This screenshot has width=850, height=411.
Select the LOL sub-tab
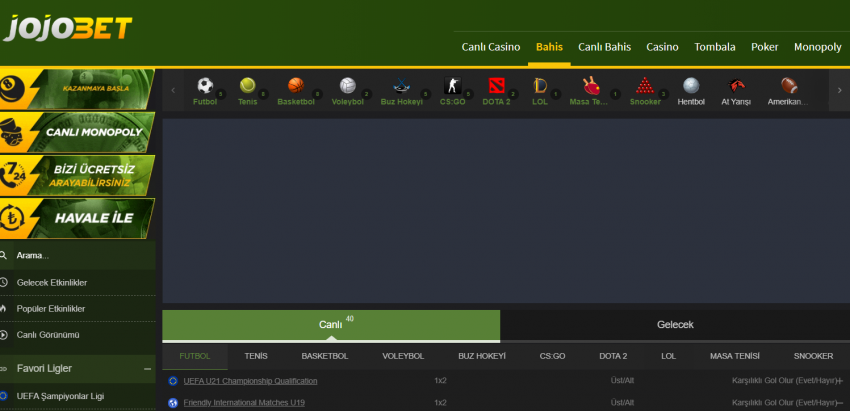(668, 356)
